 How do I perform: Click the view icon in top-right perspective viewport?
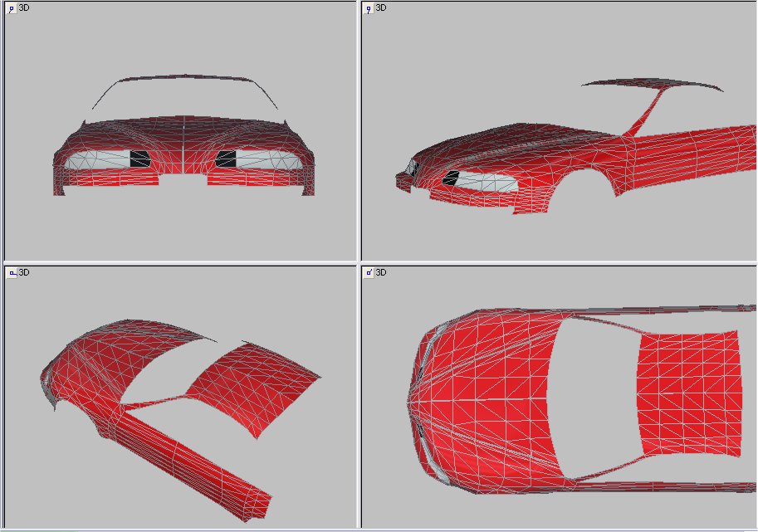tap(368, 8)
